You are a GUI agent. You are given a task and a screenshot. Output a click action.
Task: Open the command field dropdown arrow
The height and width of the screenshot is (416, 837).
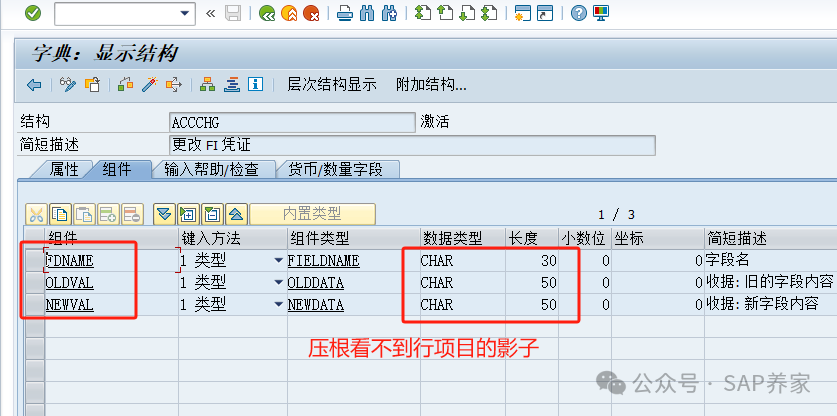[x=185, y=13]
